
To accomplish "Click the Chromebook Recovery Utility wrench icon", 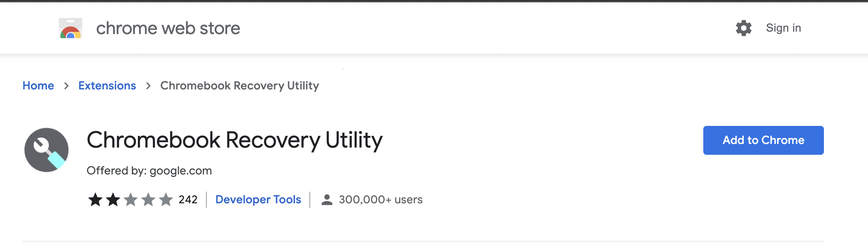I will (x=46, y=150).
